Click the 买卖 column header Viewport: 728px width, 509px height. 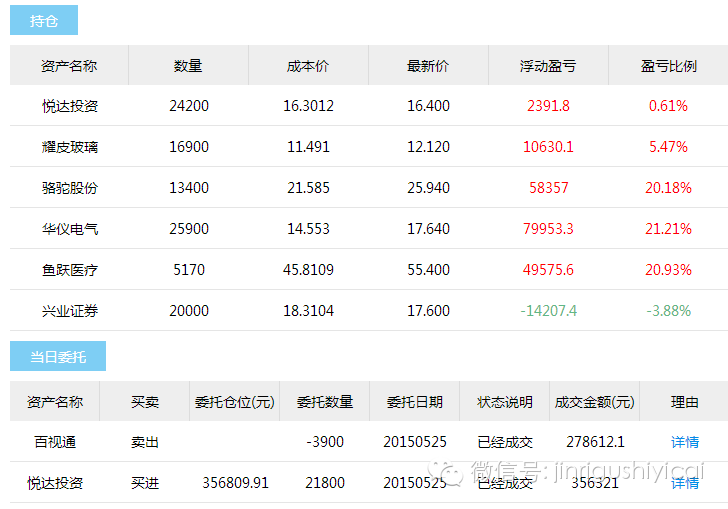(x=145, y=401)
